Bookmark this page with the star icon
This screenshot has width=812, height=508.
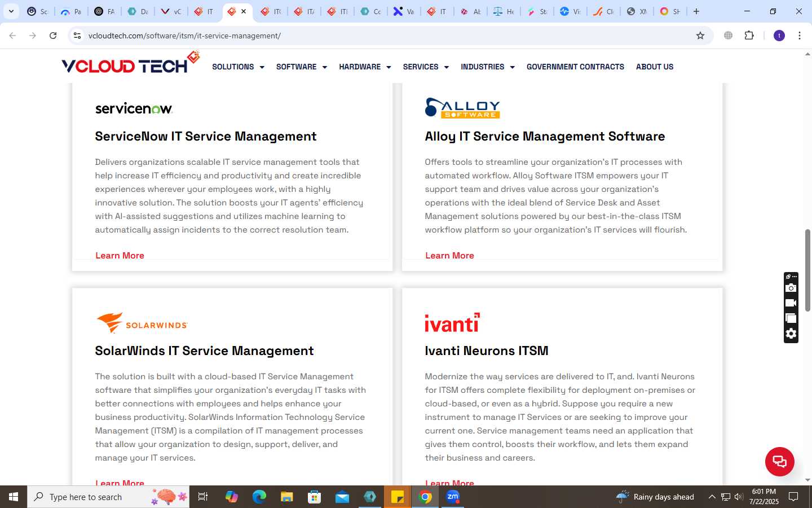(700, 36)
